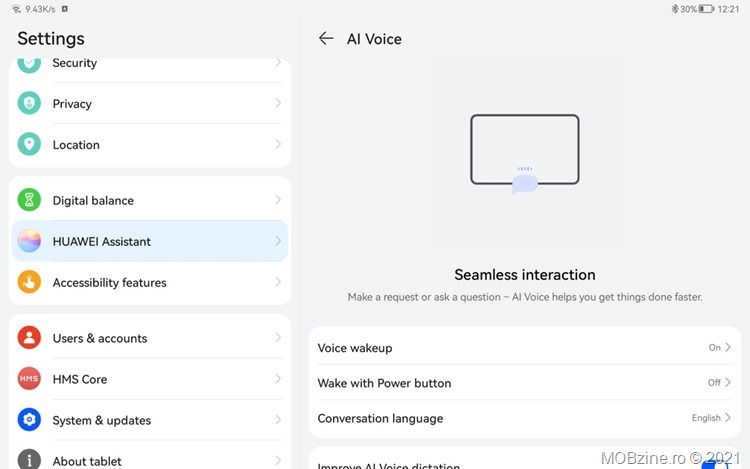
Task: Tap the HMS Core red icon
Action: [29, 379]
